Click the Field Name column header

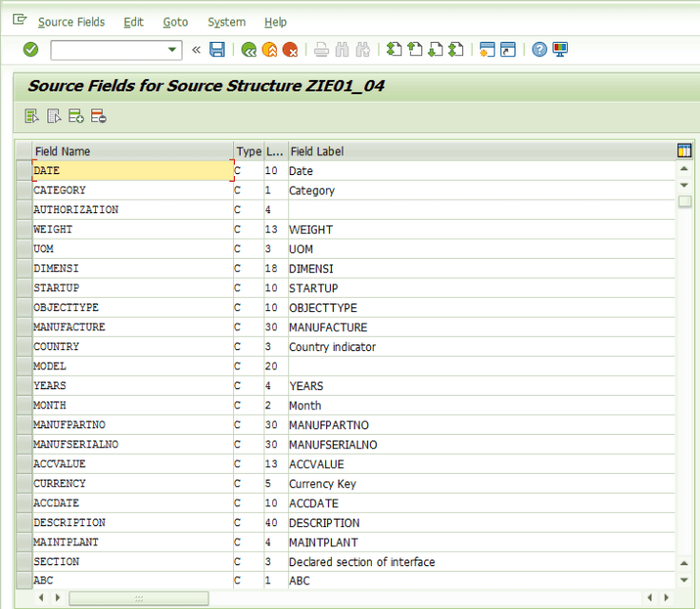(x=133, y=151)
